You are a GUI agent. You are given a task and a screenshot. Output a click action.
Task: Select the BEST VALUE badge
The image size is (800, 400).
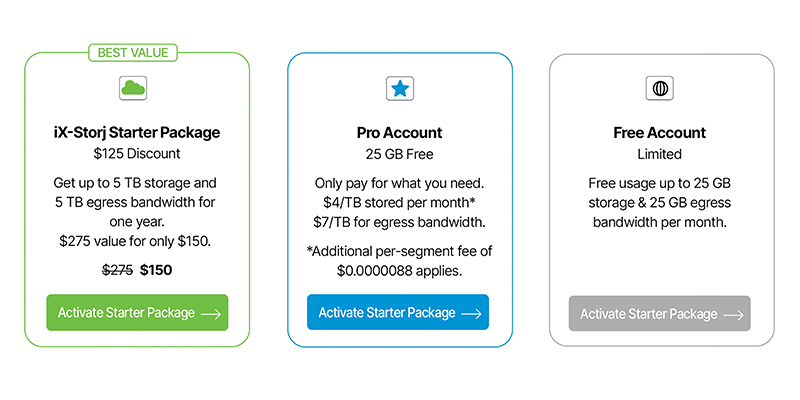(133, 53)
